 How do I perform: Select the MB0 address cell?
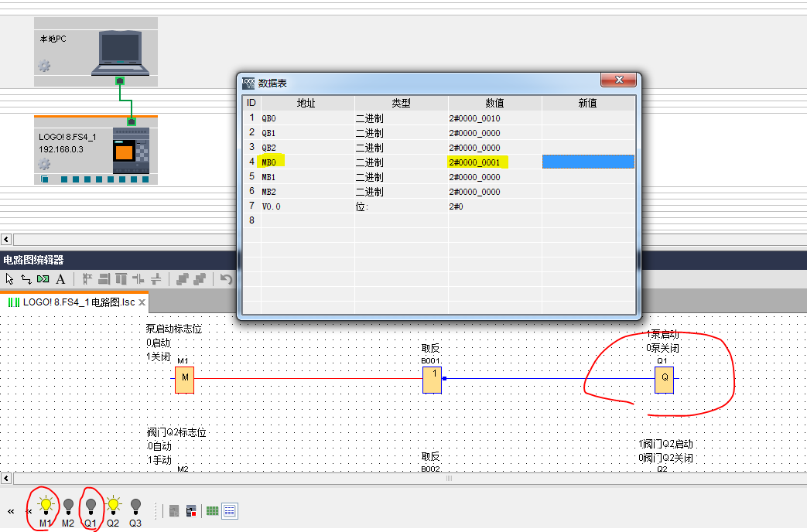(x=307, y=162)
